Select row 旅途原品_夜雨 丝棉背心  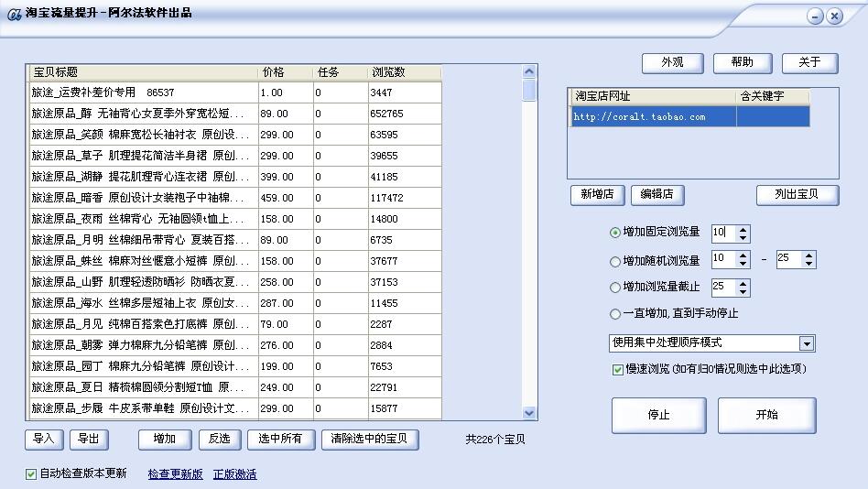coord(234,219)
